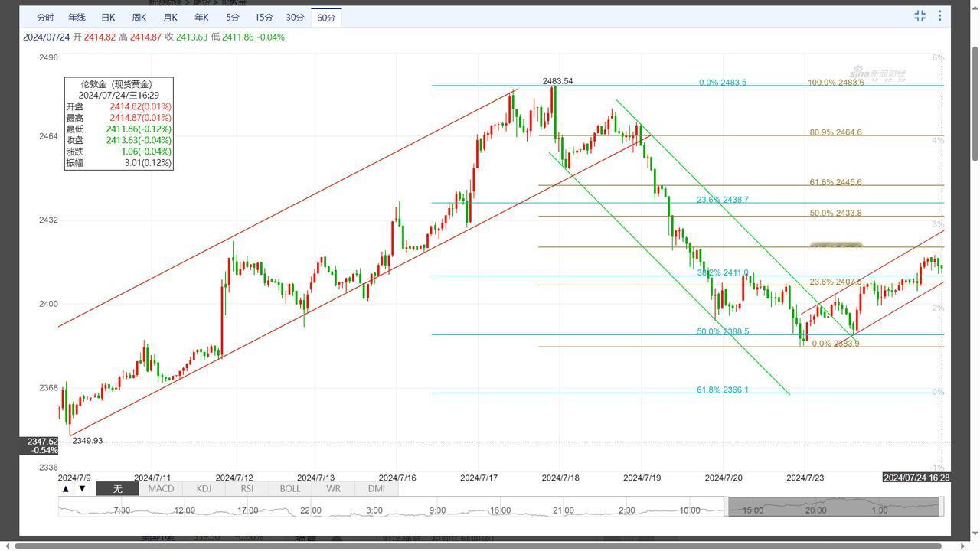This screenshot has height=551, width=980.
Task: Select the 年K period tab
Action: coord(201,17)
